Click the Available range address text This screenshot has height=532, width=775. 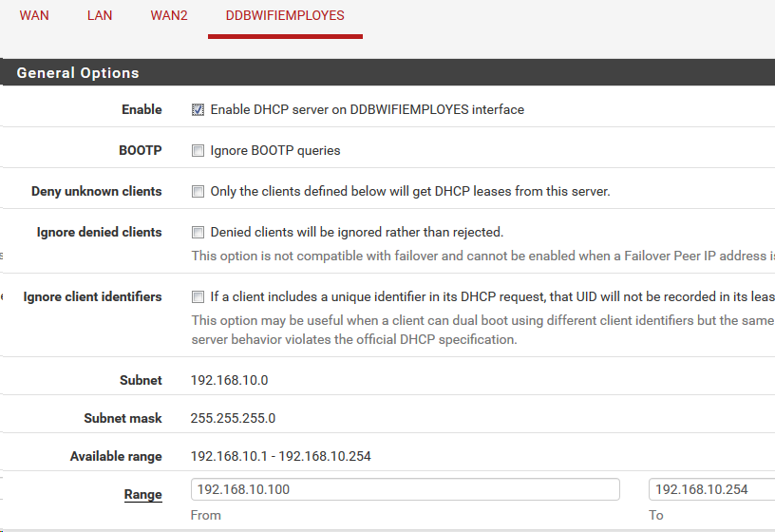click(x=281, y=456)
